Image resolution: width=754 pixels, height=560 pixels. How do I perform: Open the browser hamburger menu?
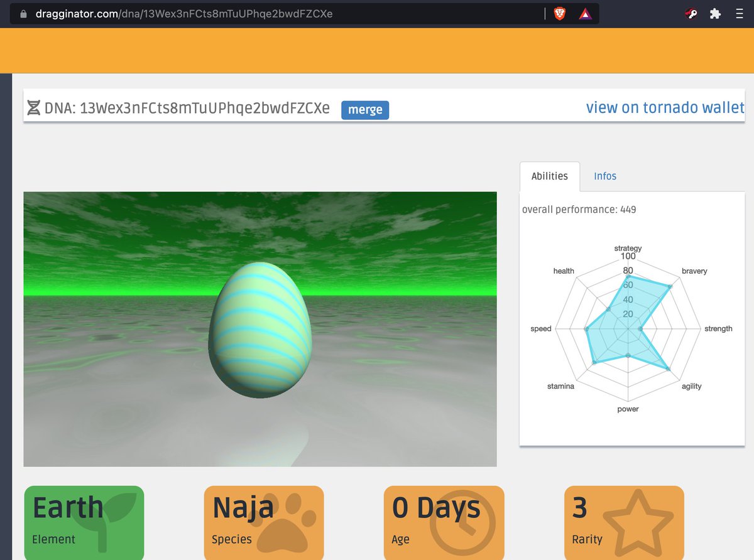click(x=740, y=14)
